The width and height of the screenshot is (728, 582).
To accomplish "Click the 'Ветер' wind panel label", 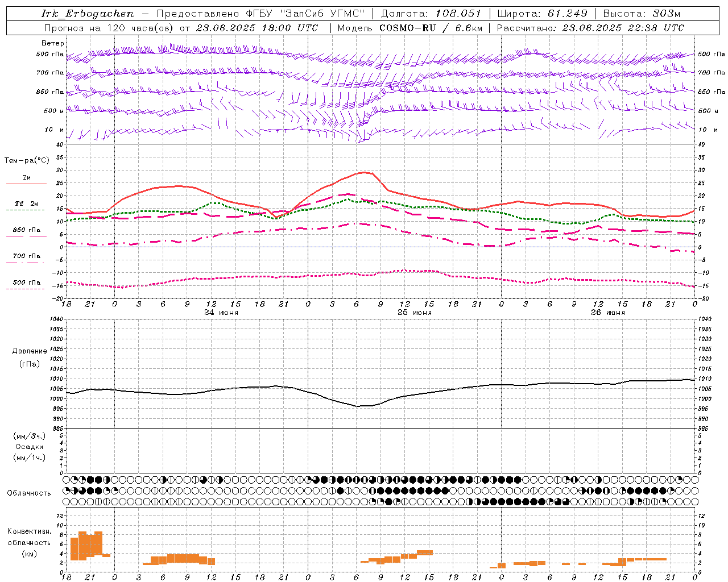I will pos(53,43).
